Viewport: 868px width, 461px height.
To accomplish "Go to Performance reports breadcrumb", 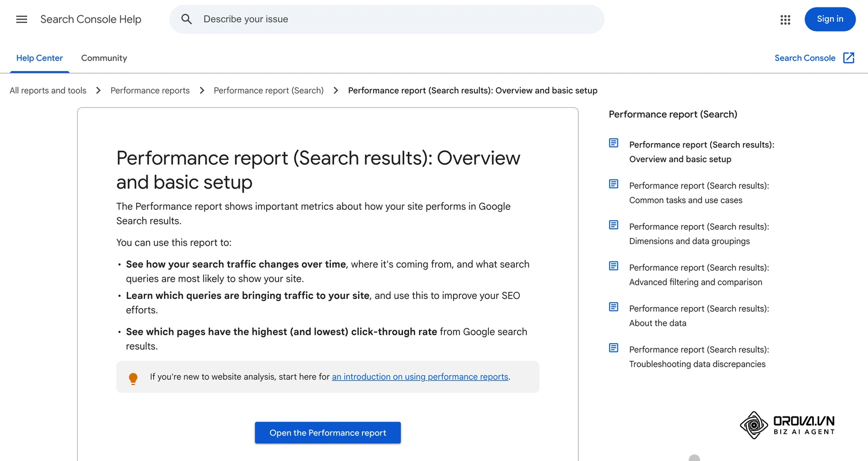I will coord(150,91).
